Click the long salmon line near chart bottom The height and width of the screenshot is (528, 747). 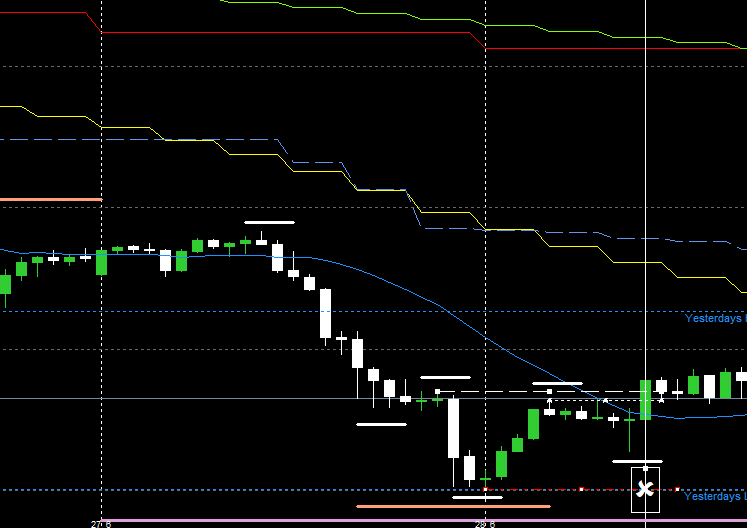click(452, 506)
